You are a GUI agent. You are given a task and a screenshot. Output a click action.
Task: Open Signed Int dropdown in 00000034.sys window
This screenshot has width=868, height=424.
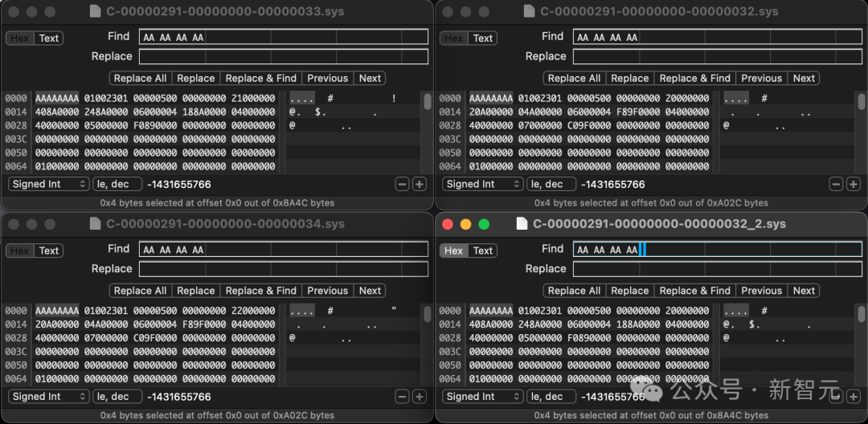(49, 397)
